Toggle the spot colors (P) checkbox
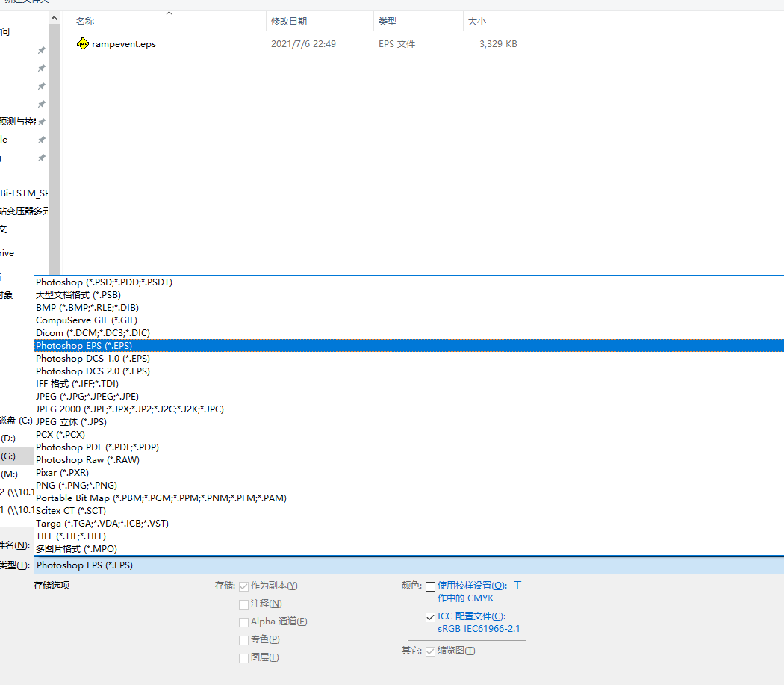 [243, 640]
